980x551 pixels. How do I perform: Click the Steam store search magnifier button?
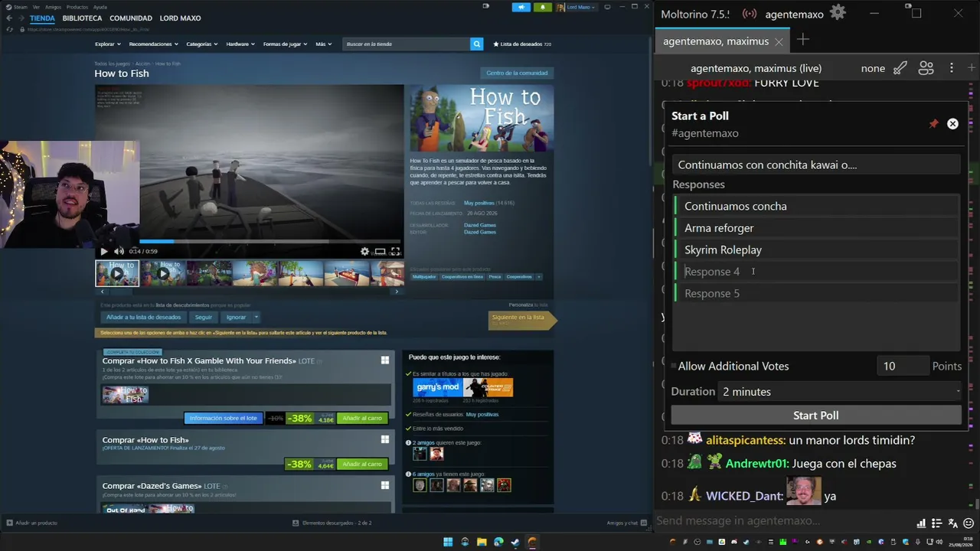pyautogui.click(x=476, y=44)
